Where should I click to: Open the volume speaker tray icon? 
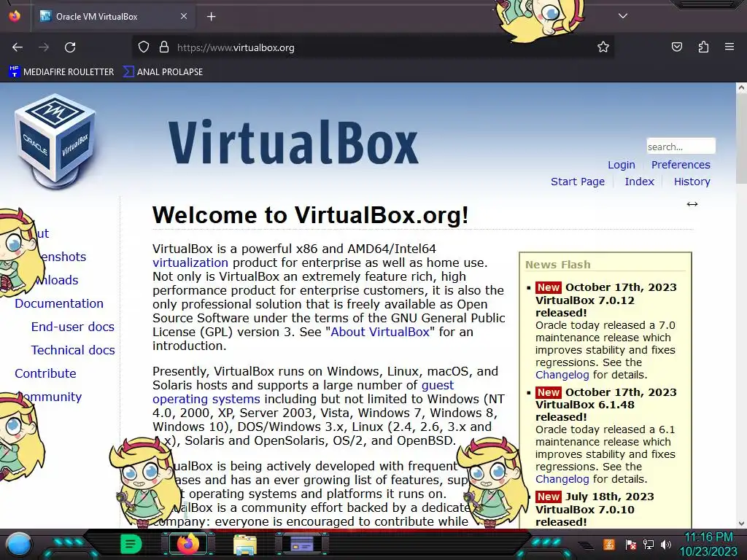coord(666,544)
